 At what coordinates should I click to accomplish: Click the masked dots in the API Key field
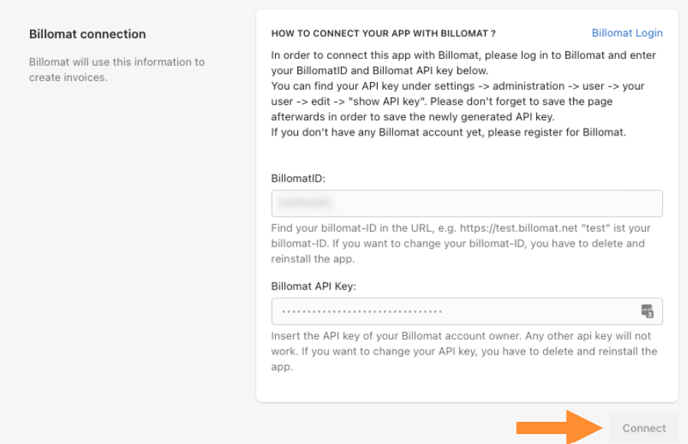point(362,312)
